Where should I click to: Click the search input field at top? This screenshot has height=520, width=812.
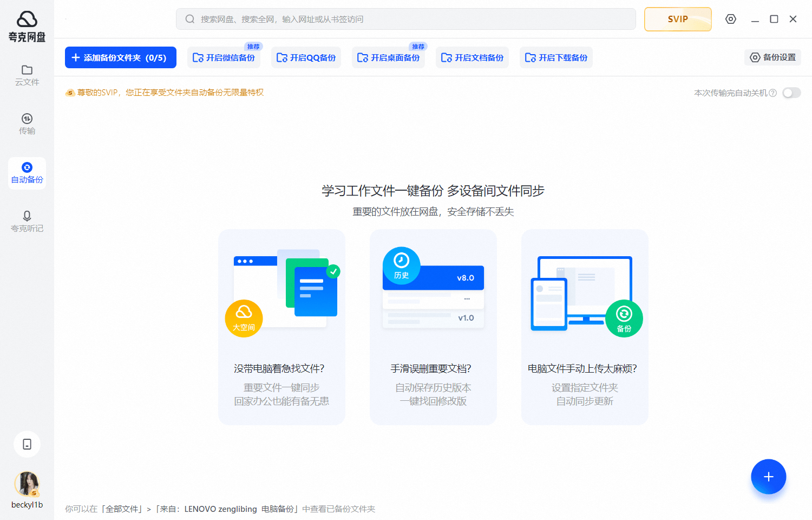pyautogui.click(x=405, y=18)
